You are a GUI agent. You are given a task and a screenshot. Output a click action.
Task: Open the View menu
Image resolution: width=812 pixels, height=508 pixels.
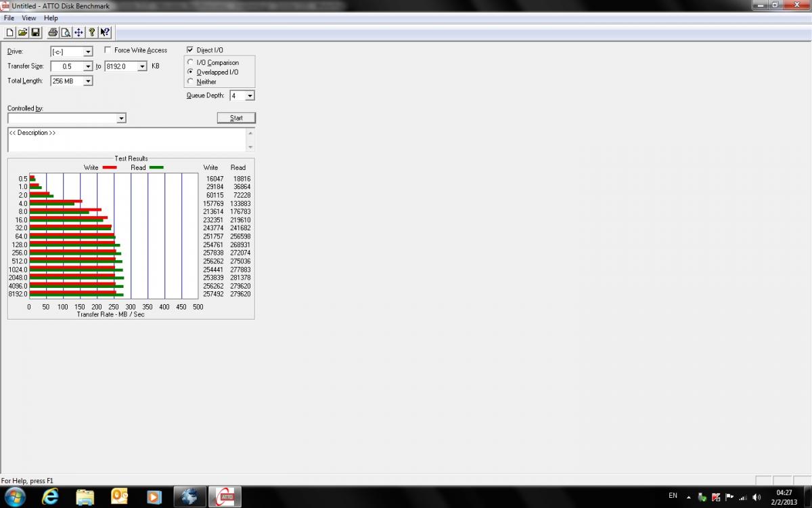pyautogui.click(x=29, y=18)
